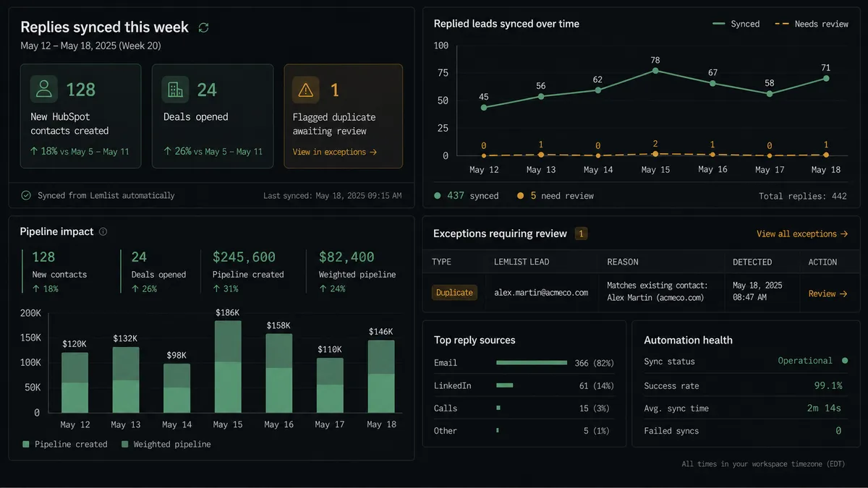Image resolution: width=868 pixels, height=488 pixels.
Task: Click the May 15 synced data point 78
Action: tap(655, 70)
